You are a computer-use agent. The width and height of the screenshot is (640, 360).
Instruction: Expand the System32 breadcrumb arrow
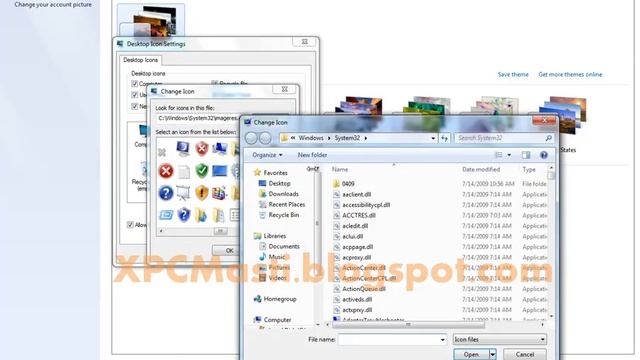coord(365,138)
